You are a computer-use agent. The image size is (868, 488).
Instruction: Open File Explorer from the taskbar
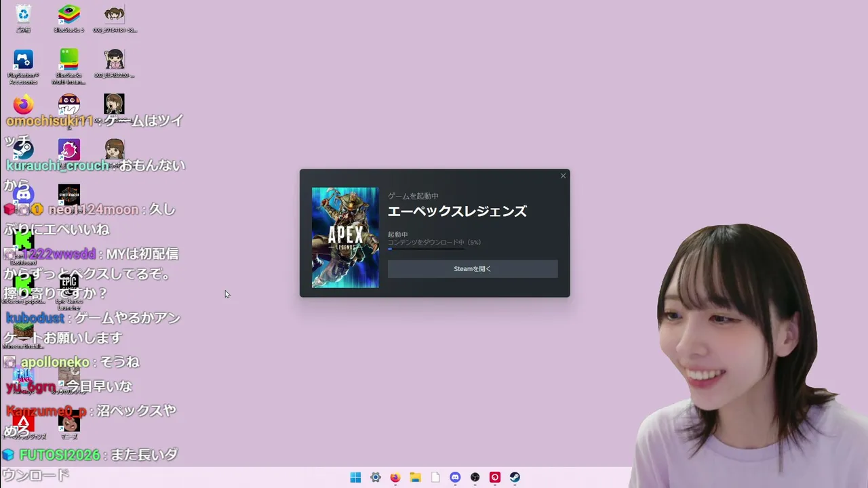click(x=415, y=477)
